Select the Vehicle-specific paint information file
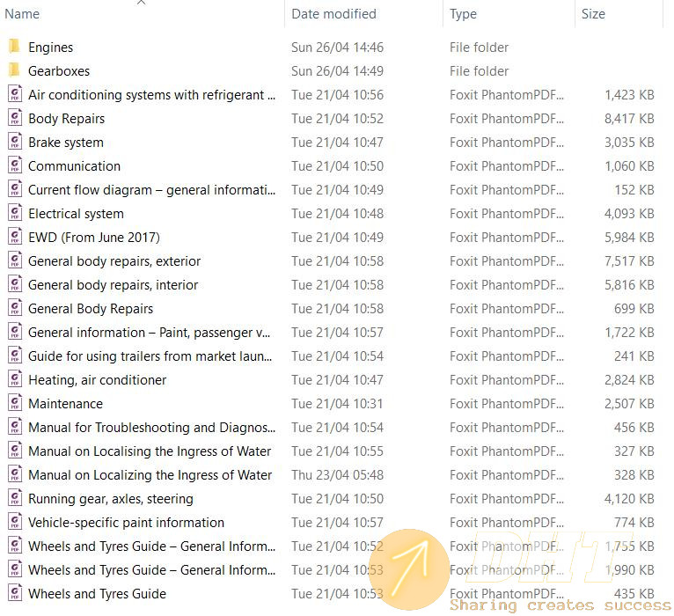This screenshot has width=674, height=616. click(126, 522)
